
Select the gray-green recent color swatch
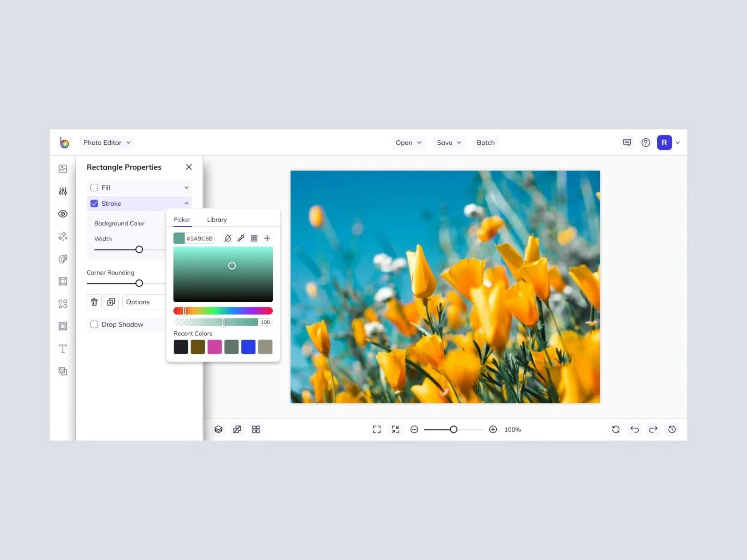[x=232, y=347]
